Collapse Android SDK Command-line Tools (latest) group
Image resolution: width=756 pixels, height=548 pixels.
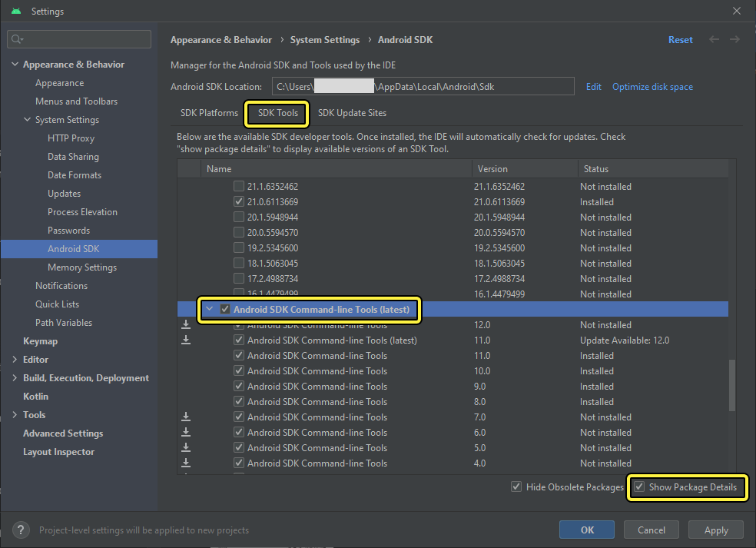(209, 309)
